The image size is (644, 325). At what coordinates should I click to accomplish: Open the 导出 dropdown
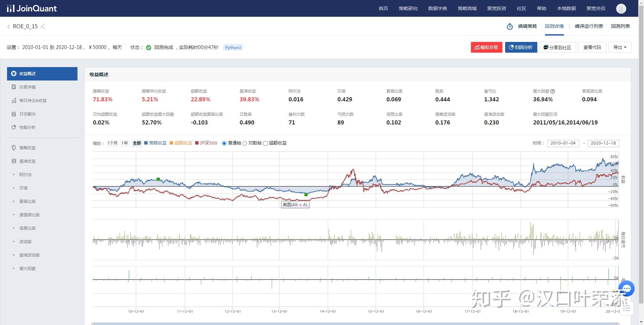[x=620, y=47]
